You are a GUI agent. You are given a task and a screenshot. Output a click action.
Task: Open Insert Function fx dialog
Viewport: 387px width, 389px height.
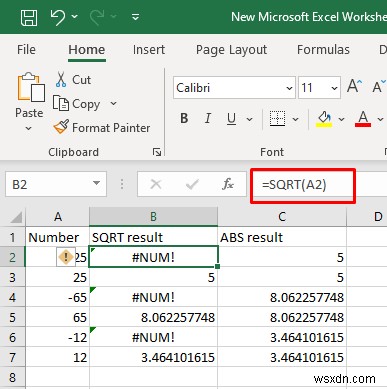228,184
